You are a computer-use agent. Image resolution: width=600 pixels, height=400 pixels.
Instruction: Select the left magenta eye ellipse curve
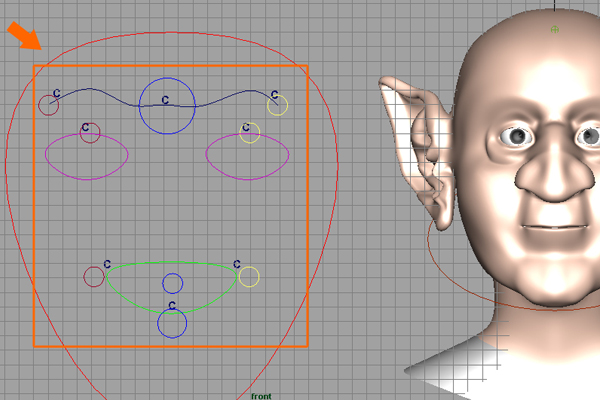(86, 157)
